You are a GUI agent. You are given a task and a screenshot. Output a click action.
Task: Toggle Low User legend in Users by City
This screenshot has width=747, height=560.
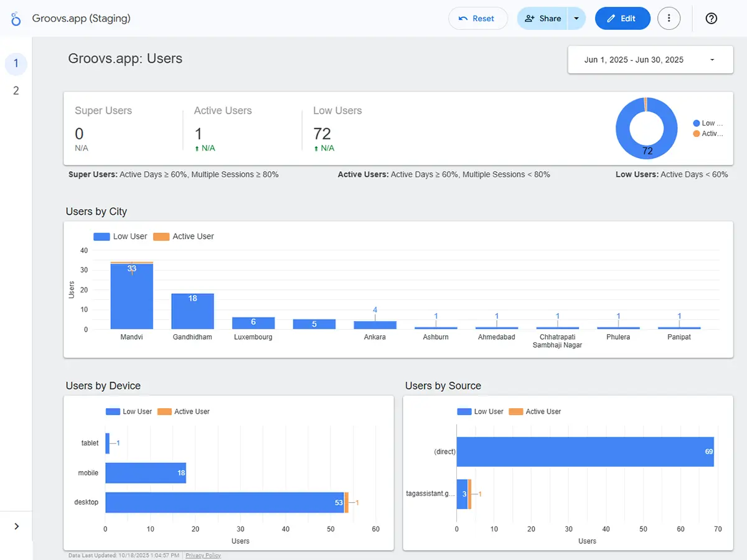coord(121,236)
